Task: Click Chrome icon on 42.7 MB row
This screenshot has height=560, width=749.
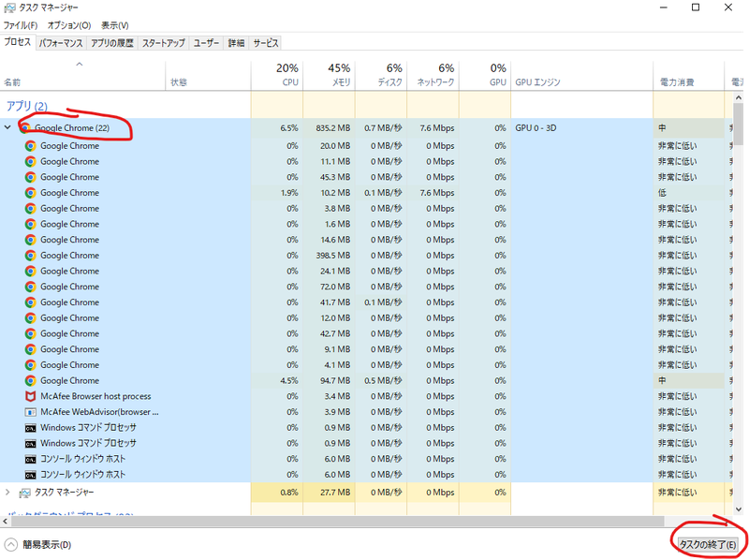Action: 31,334
